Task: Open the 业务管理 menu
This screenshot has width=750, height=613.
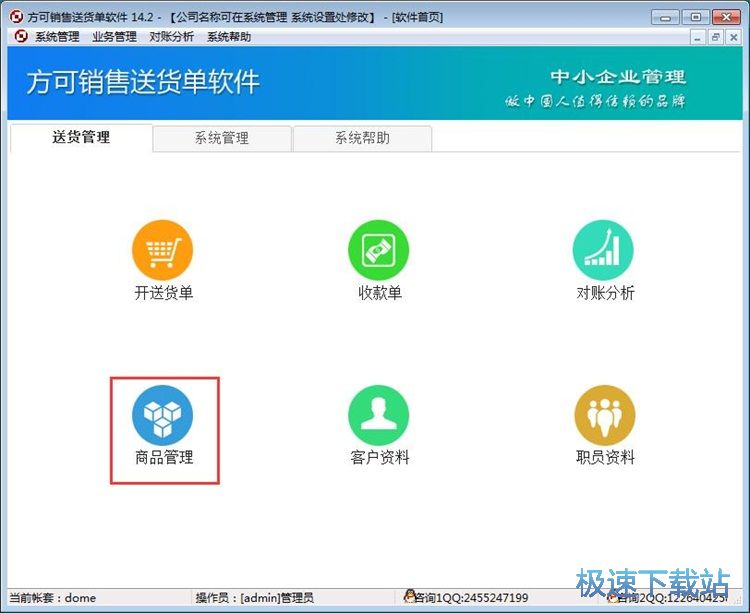Action: 114,37
